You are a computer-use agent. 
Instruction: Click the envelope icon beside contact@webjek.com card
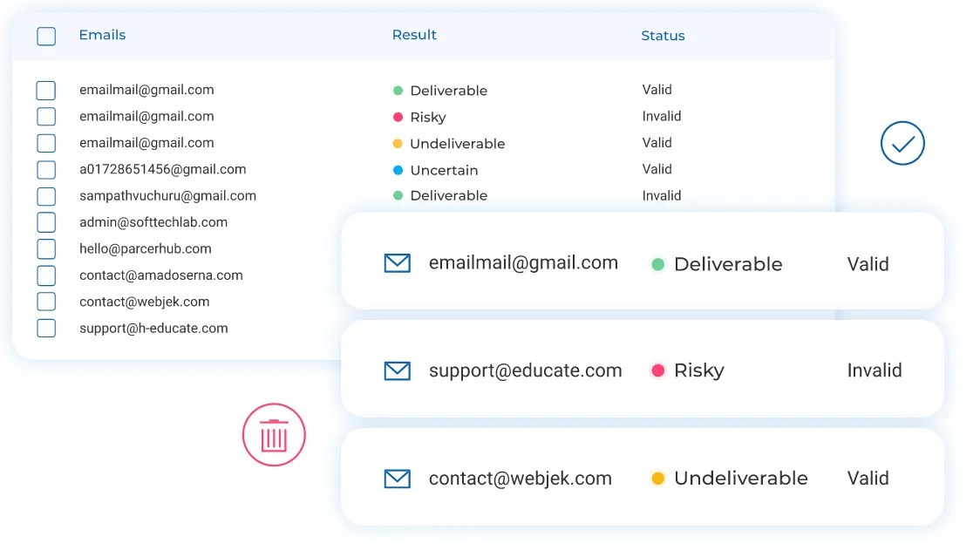[398, 478]
